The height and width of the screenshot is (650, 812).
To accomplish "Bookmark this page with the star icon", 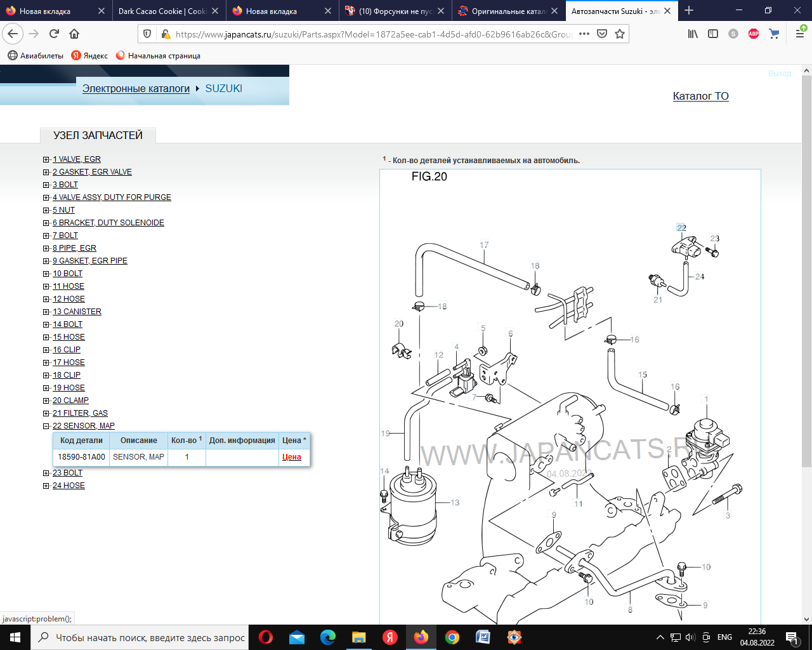I will coord(620,34).
